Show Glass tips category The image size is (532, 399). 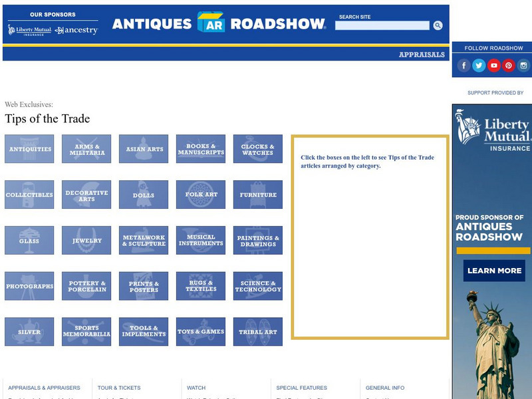click(x=29, y=240)
